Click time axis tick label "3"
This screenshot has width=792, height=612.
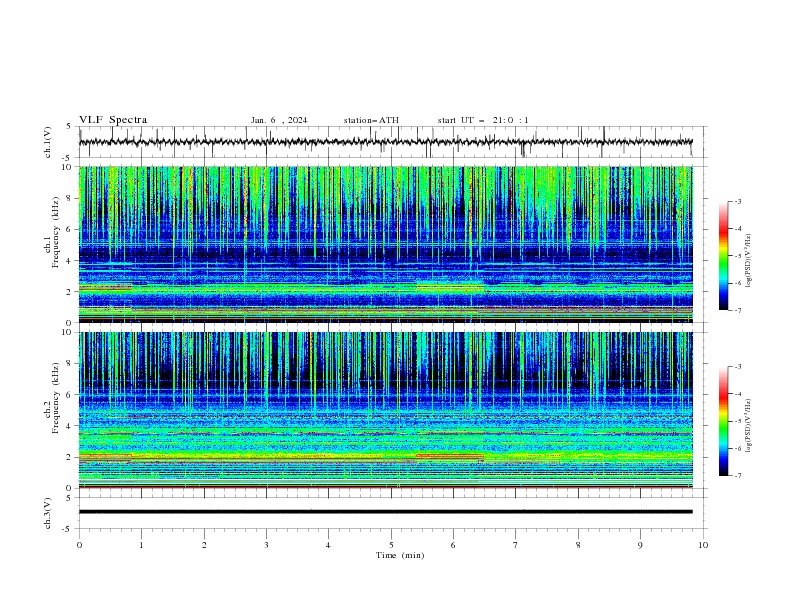(266, 545)
